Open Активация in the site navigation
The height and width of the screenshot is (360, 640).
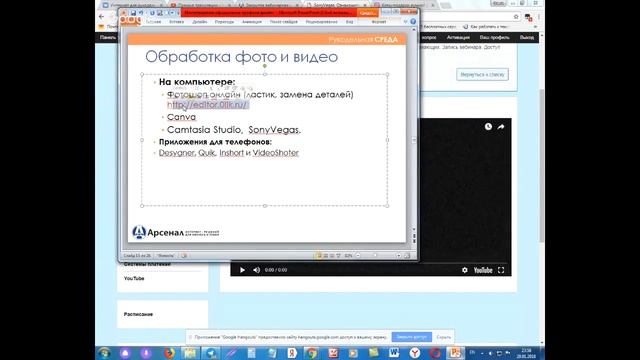pos(458,37)
